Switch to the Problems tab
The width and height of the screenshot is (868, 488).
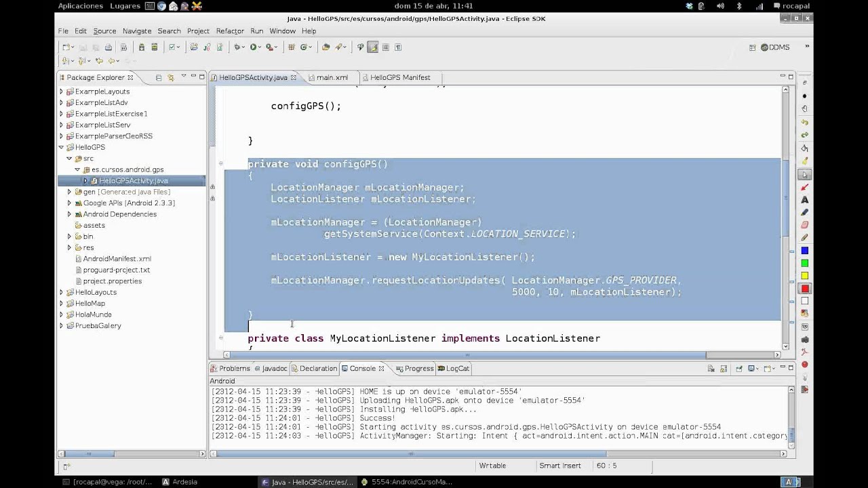[230, 369]
